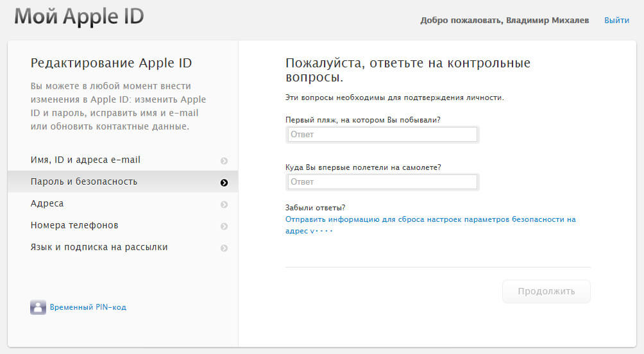This screenshot has width=644, height=354.
Task: Click the arrow icon beside Номера телефонов
Action: point(224,226)
